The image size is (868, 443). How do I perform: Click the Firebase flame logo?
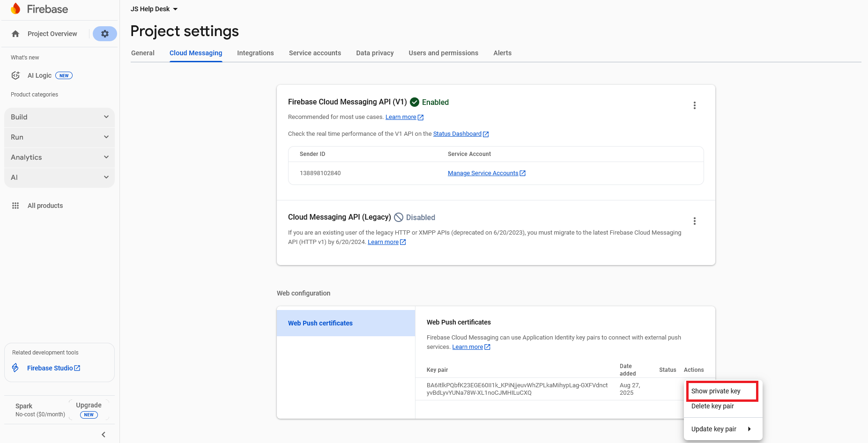click(15, 9)
